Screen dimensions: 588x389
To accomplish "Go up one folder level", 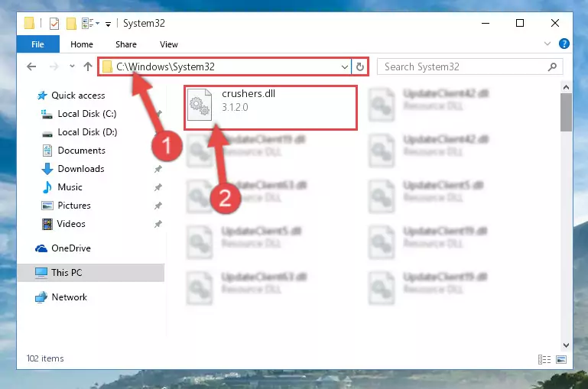I will 88,66.
